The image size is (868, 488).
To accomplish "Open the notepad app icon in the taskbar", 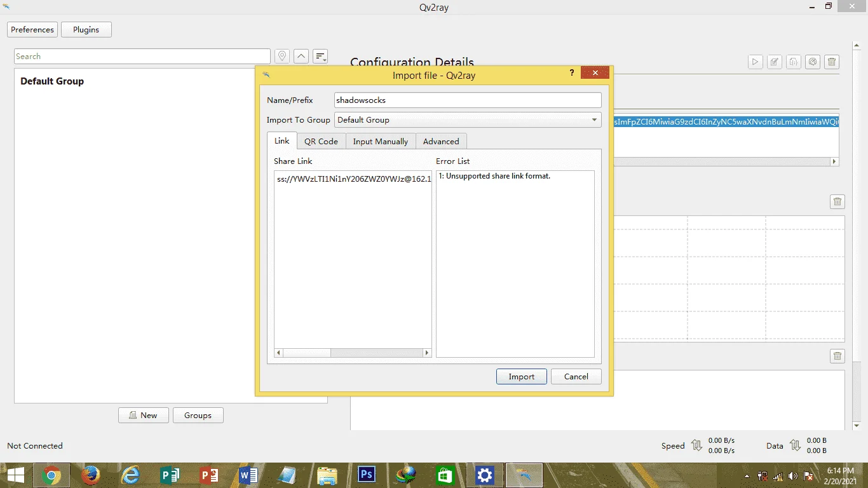I will (287, 475).
